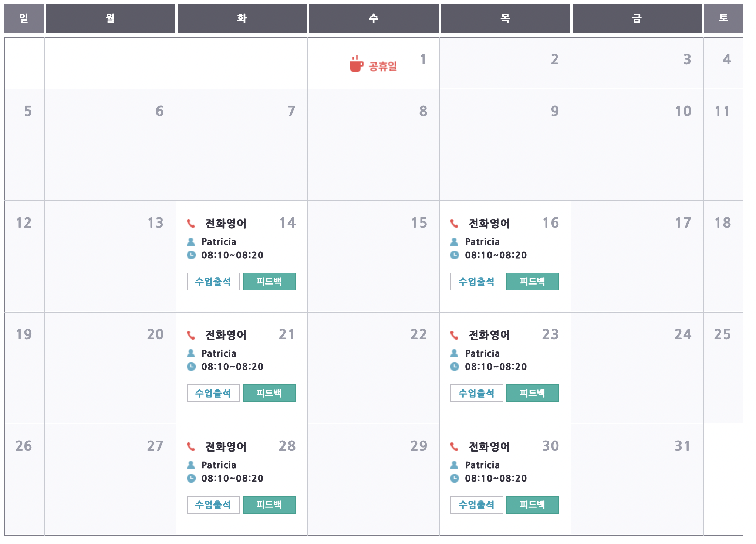Viewport: 756px width, 544px height.
Task: Select calendar date 10
Action: (x=683, y=111)
